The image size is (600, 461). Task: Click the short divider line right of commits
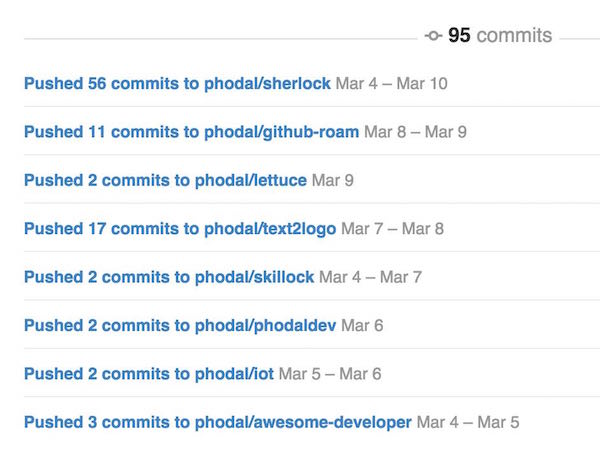[580, 39]
